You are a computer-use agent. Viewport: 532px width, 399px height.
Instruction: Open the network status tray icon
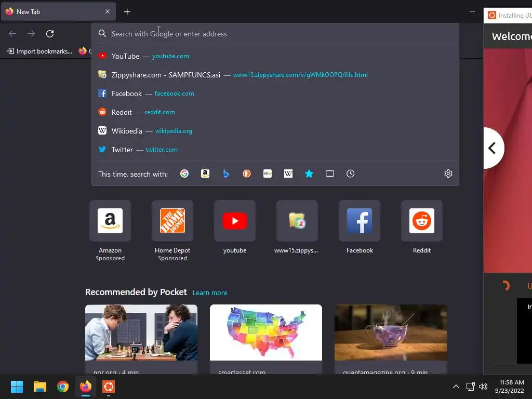click(x=470, y=387)
